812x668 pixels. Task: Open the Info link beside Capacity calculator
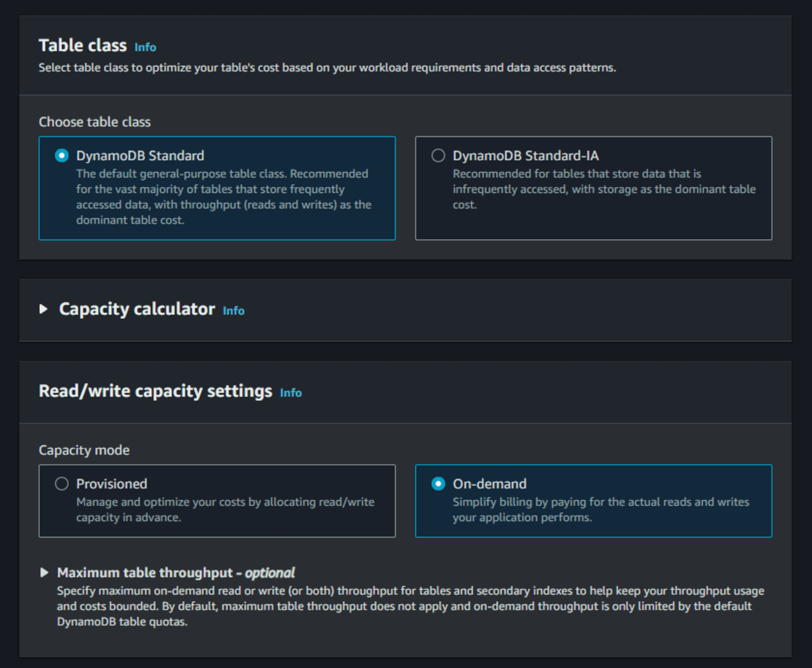[233, 311]
